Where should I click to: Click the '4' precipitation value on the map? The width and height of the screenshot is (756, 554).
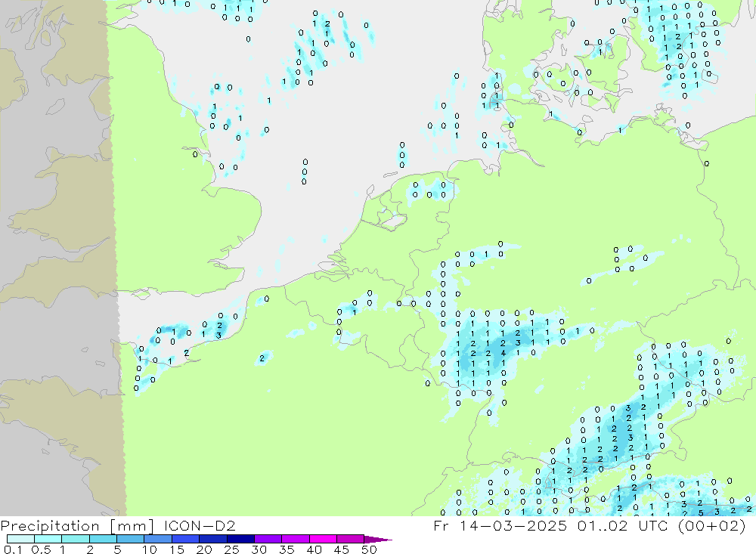coord(503,354)
